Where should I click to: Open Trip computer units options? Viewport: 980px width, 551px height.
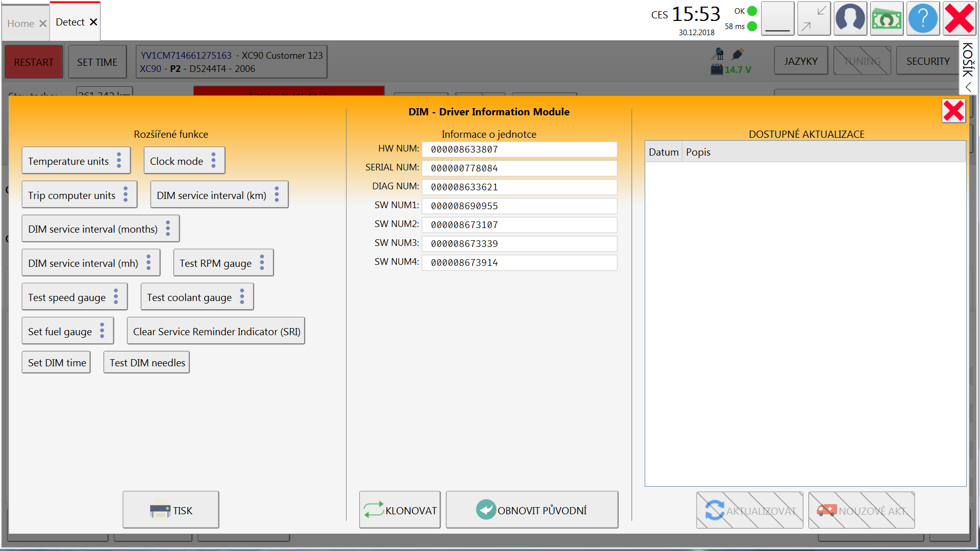[x=126, y=194]
